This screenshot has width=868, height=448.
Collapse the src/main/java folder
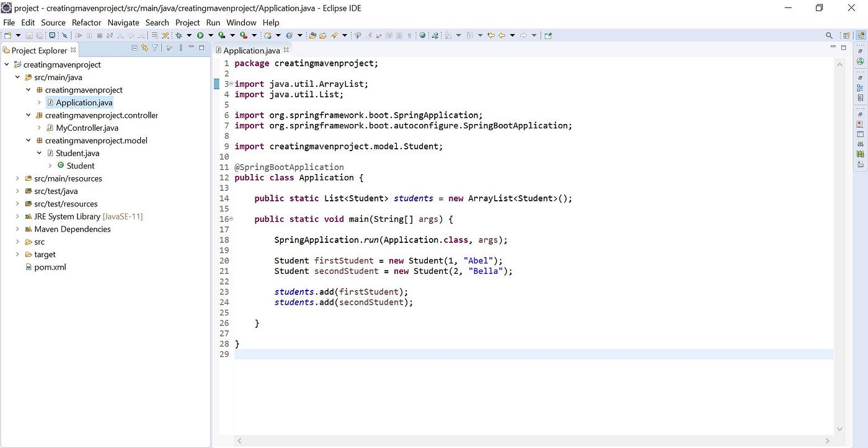[17, 77]
